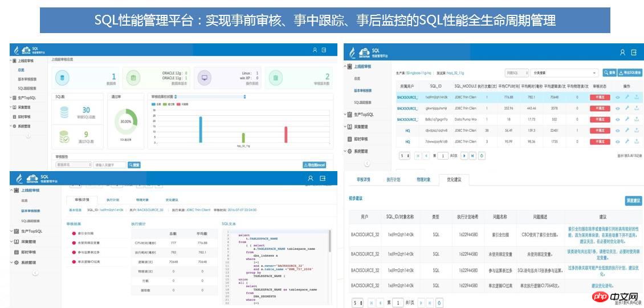Open the 分类搜索 combo box
644x308 pixels.
tap(564, 73)
